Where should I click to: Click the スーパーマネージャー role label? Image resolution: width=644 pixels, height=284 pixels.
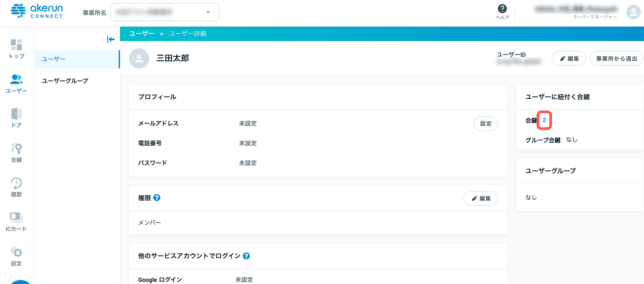click(x=595, y=17)
